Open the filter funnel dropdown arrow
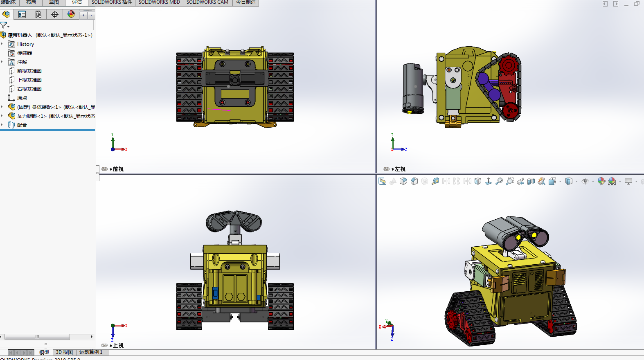The image size is (644, 360). 8,27
